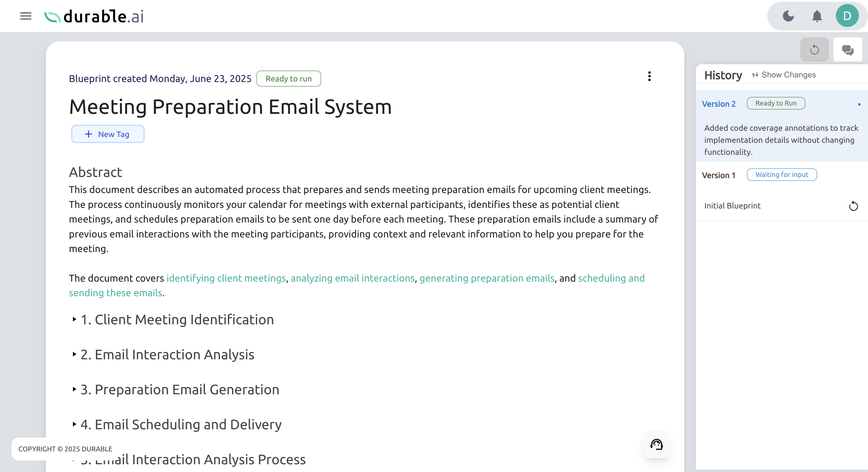Click the Version 2 unread indicator dot
The image size is (868, 472).
click(x=859, y=104)
